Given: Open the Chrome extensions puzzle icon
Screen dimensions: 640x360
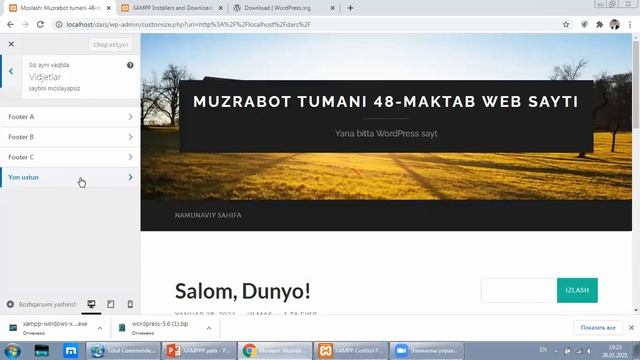Looking at the screenshot, I should coord(599,24).
